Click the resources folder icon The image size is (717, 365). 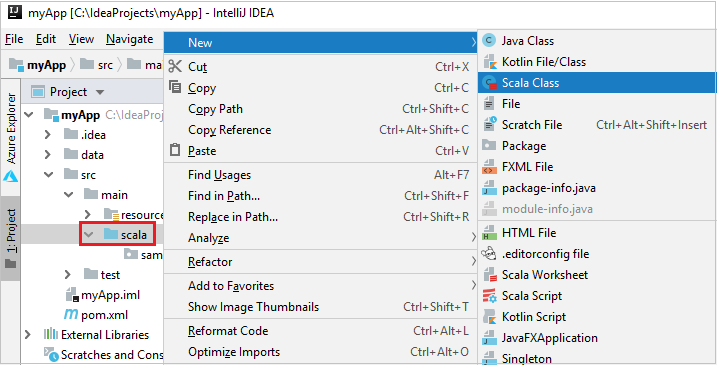(111, 215)
